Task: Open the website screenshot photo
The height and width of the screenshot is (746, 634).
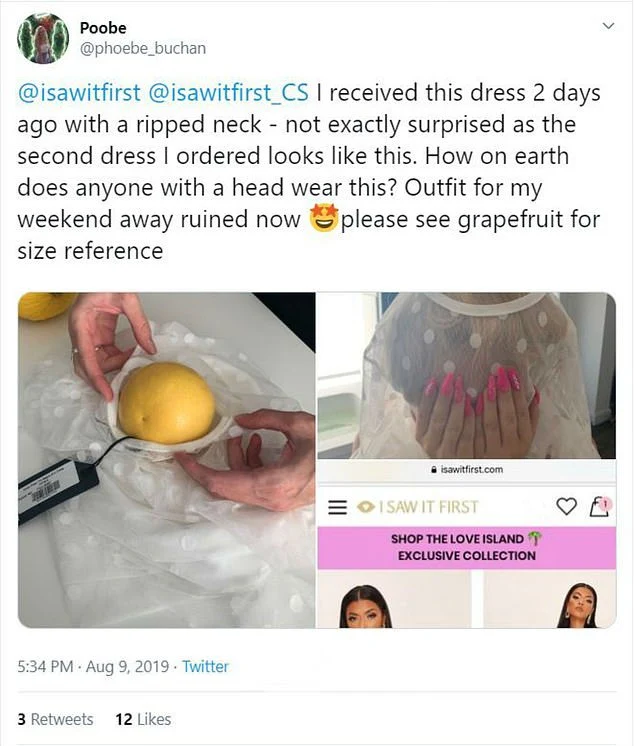Action: click(467, 460)
